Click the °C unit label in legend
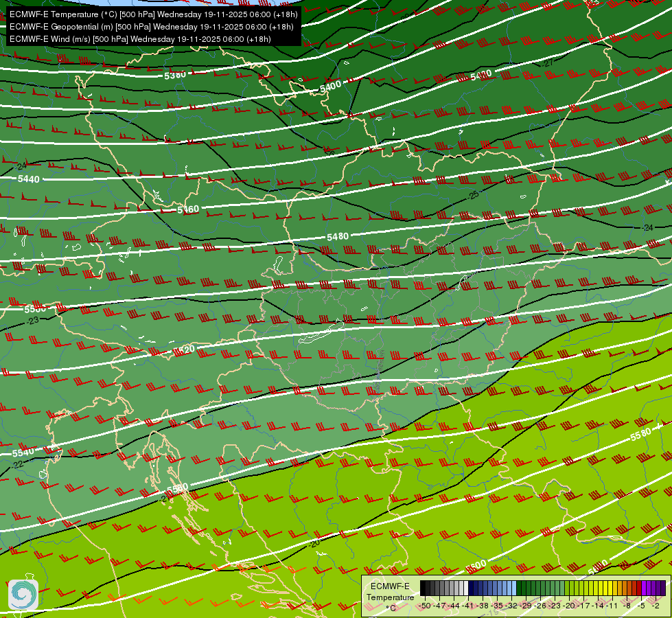Screen dimensions: 672x618 391,608
